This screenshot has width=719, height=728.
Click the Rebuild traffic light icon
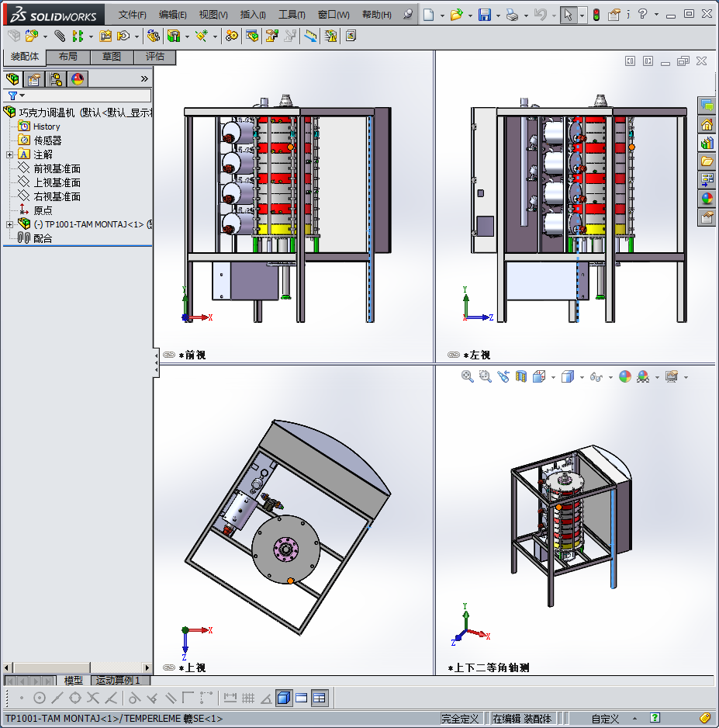(x=596, y=15)
